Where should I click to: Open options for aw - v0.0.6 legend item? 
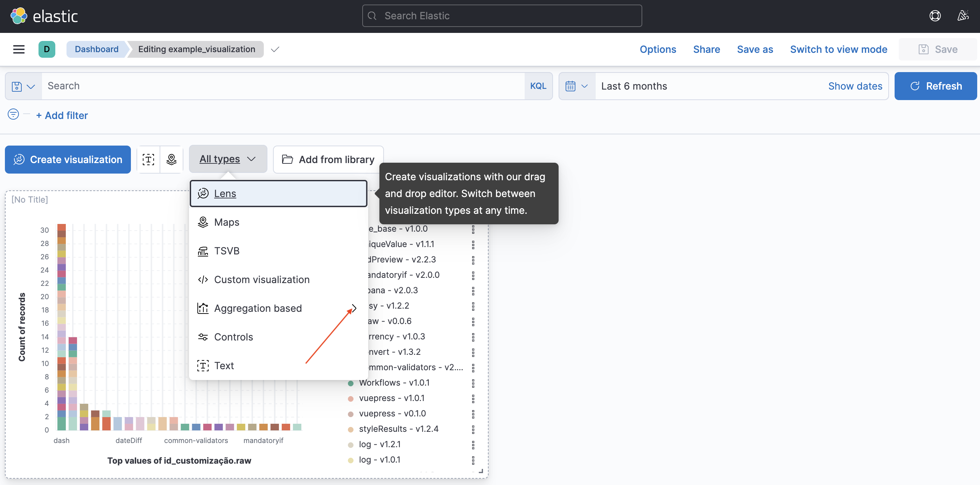(x=473, y=322)
